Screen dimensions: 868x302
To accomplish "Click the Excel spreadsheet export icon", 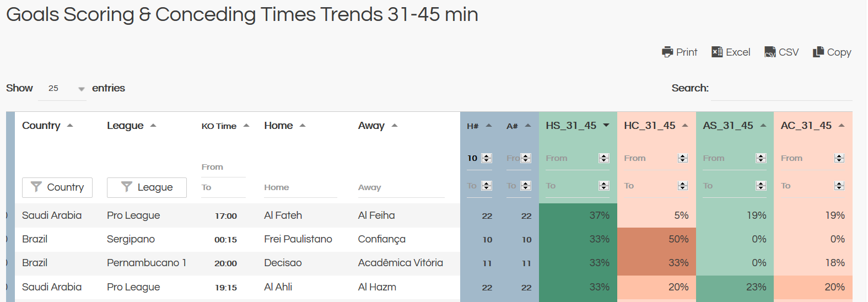I will click(x=717, y=52).
